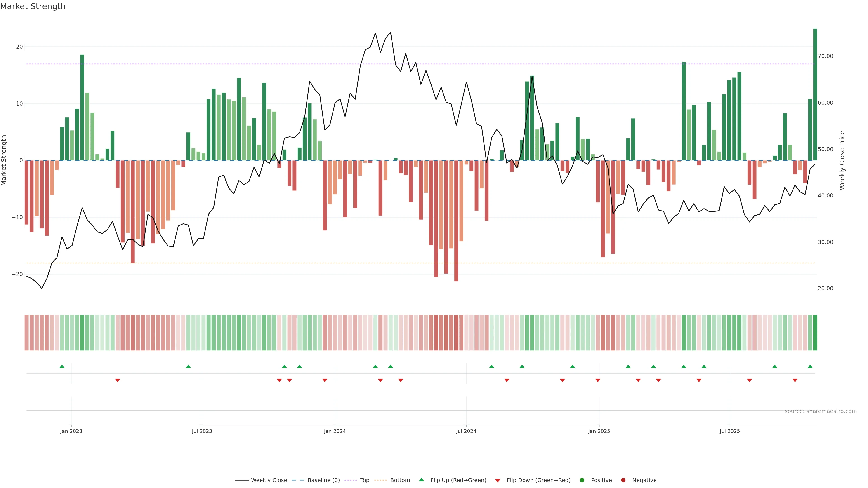Click the Negative red dot legend icon
868x488 pixels.
623,480
